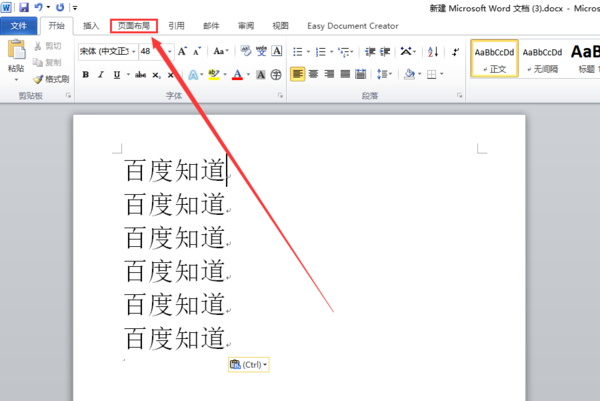Screen dimensions: 600x401
Task: Switch to the 视图 tab
Action: click(x=280, y=26)
